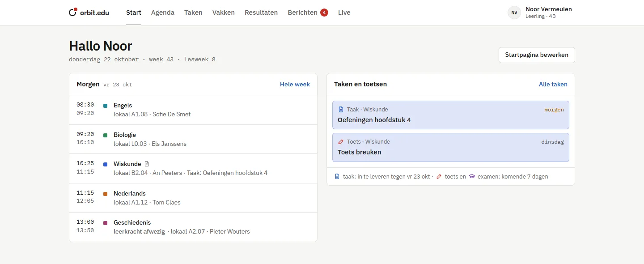Click the dinsdag due label
644x264 pixels.
click(x=552, y=142)
